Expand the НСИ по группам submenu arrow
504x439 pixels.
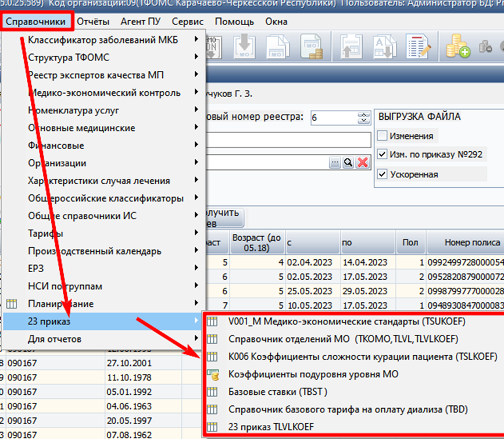(x=196, y=285)
